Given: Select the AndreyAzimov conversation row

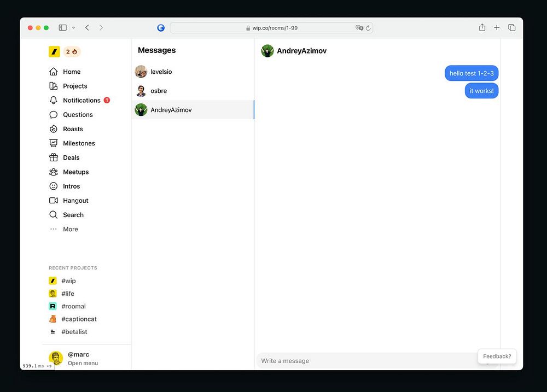Looking at the screenshot, I should 193,109.
